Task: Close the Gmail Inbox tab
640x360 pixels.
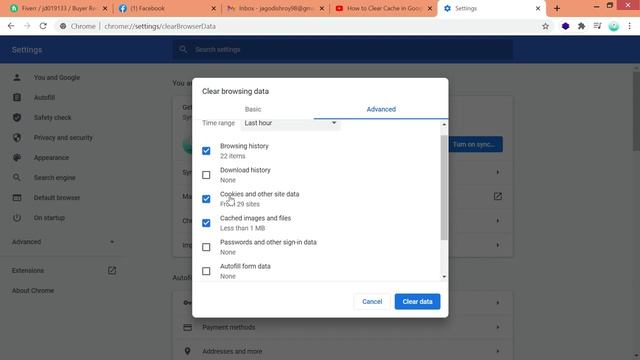Action: [x=322, y=8]
